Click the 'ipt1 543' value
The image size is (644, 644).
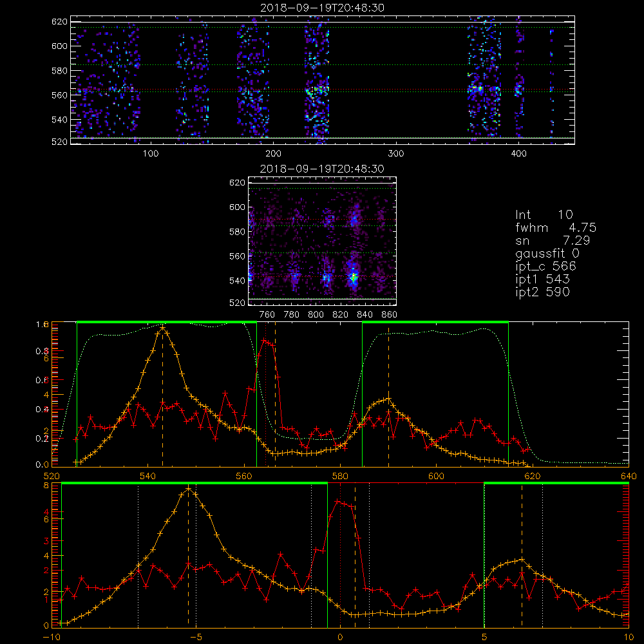pos(542,279)
